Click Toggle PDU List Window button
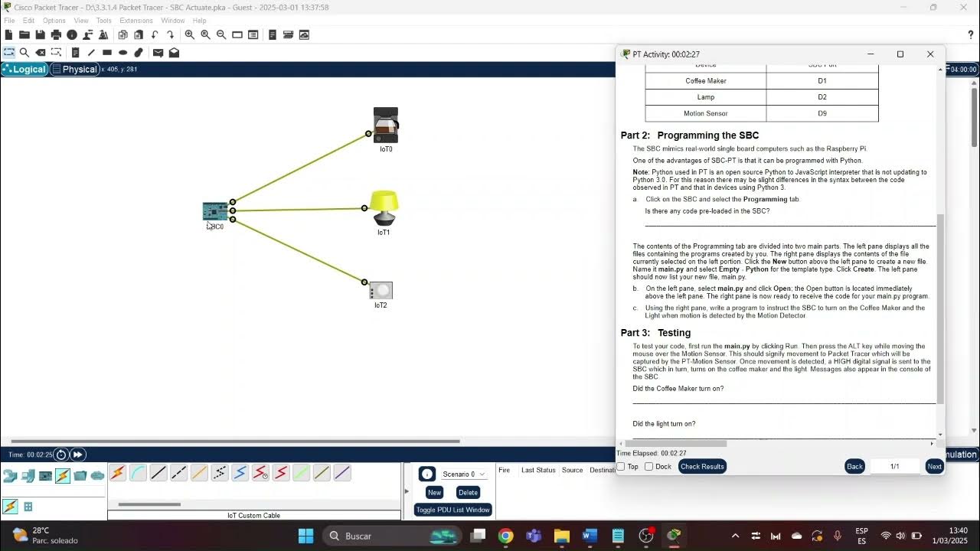Screen dimensions: 980x551 [452, 510]
